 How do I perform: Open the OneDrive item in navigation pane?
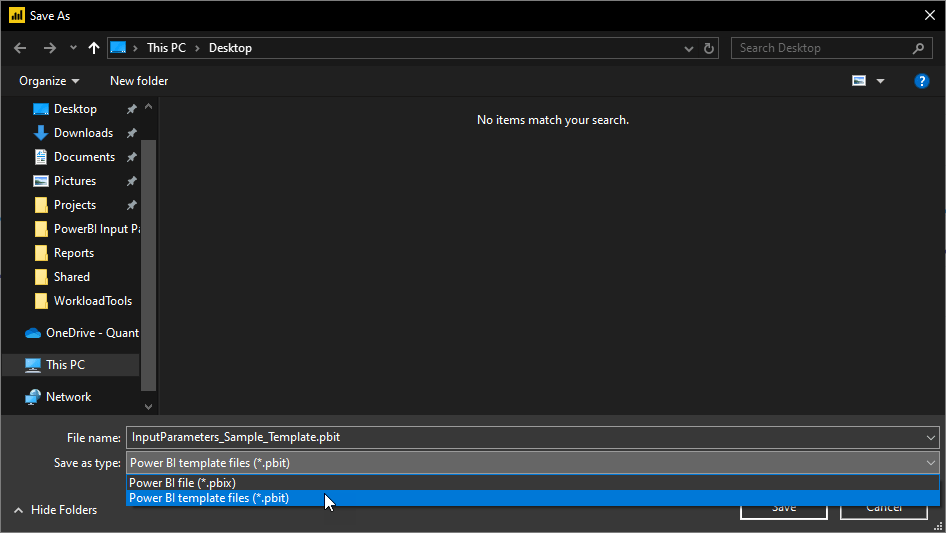[x=92, y=333]
